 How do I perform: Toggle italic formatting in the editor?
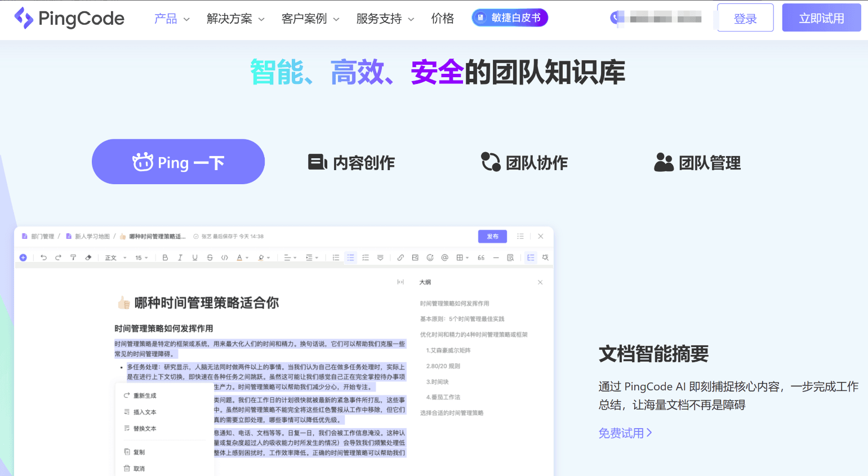(x=180, y=257)
